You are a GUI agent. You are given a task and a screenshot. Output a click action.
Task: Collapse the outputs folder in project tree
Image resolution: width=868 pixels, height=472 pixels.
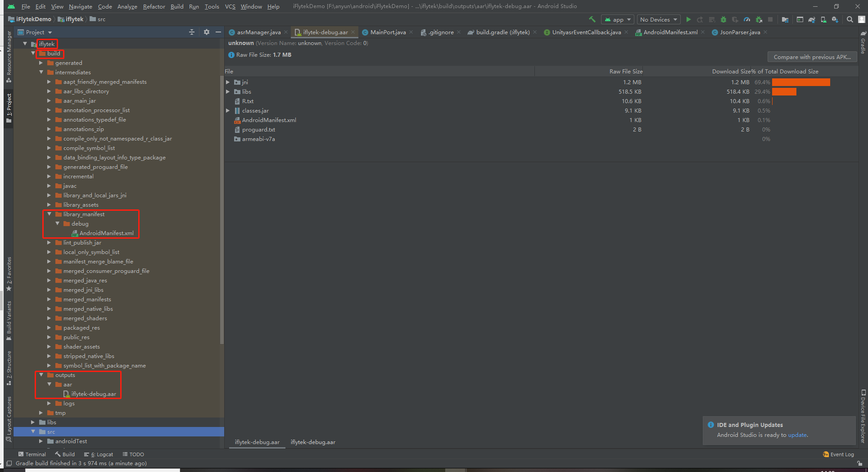[x=41, y=375]
